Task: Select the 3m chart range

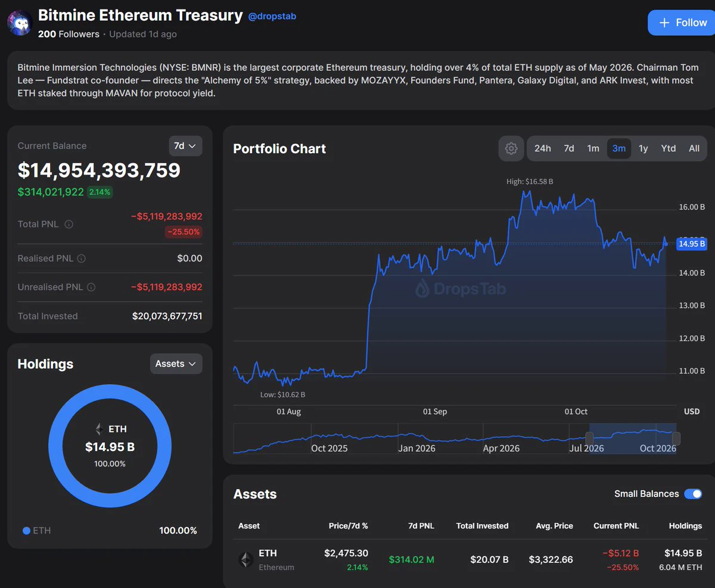Action: tap(619, 148)
